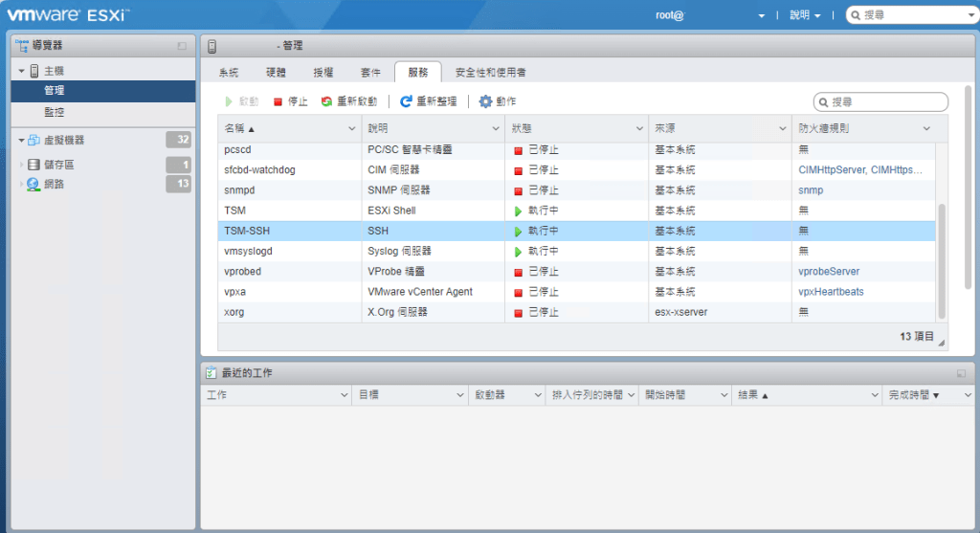Open the vpxHeartbeats firewall rule link

[831, 292]
